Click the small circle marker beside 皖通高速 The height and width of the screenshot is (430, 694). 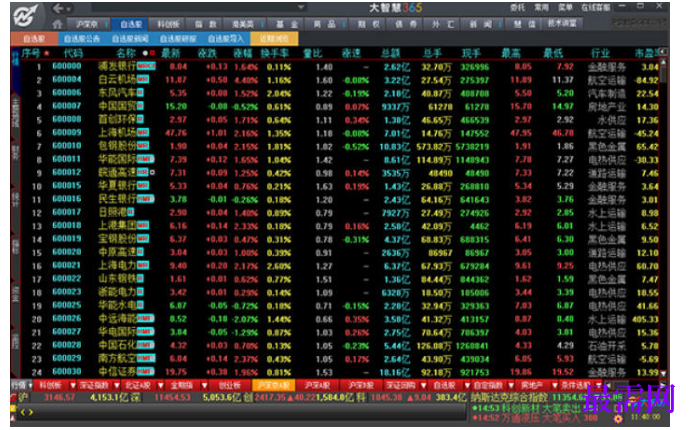pyautogui.click(x=152, y=173)
